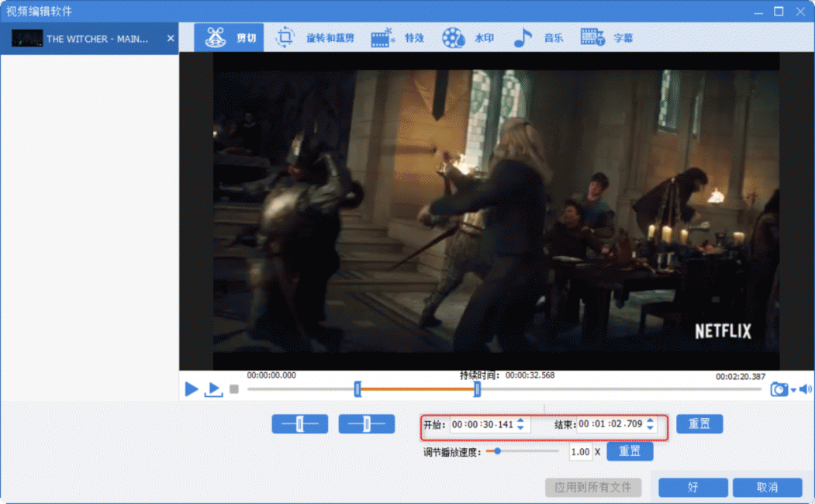This screenshot has width=815, height=504.
Task: Click the trim end handle on timeline
Action: click(x=477, y=388)
